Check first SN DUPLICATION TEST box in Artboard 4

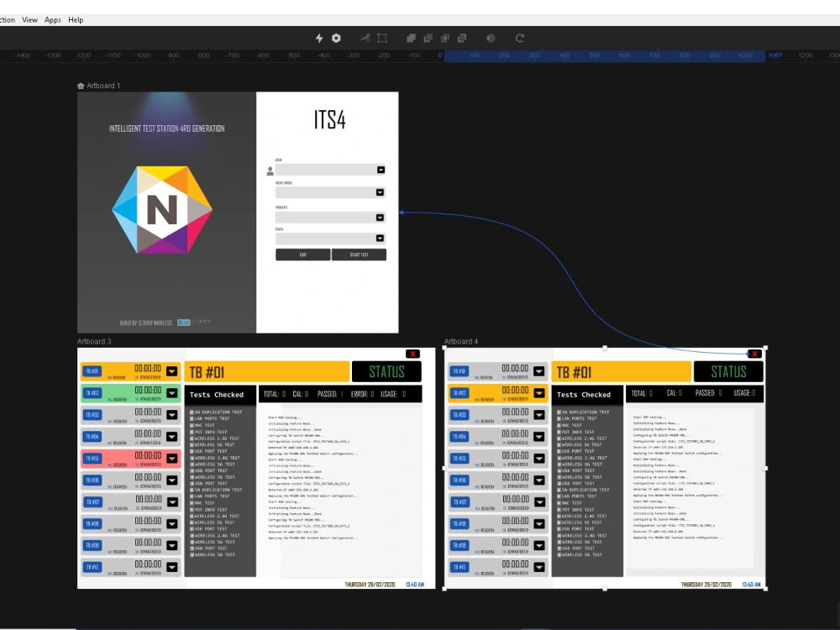coord(559,412)
